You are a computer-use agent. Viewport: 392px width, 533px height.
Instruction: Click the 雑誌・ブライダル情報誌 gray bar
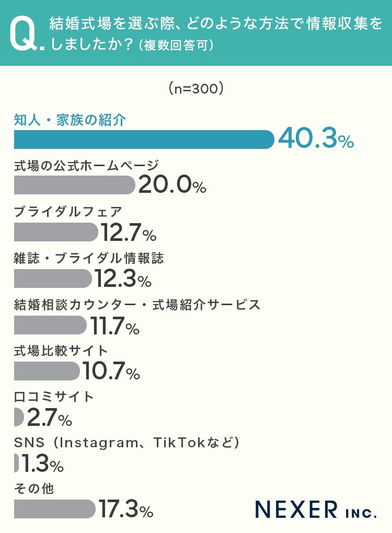pyautogui.click(x=52, y=279)
